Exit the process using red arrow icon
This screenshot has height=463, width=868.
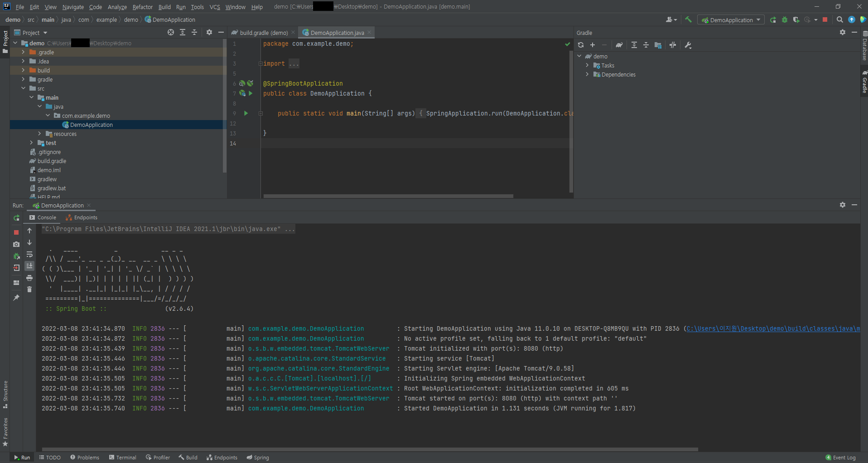[x=16, y=268]
